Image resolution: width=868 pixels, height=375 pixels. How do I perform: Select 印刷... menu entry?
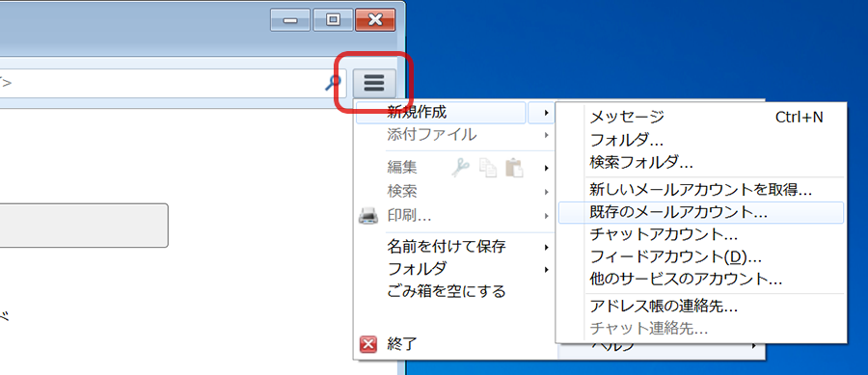coord(409,215)
